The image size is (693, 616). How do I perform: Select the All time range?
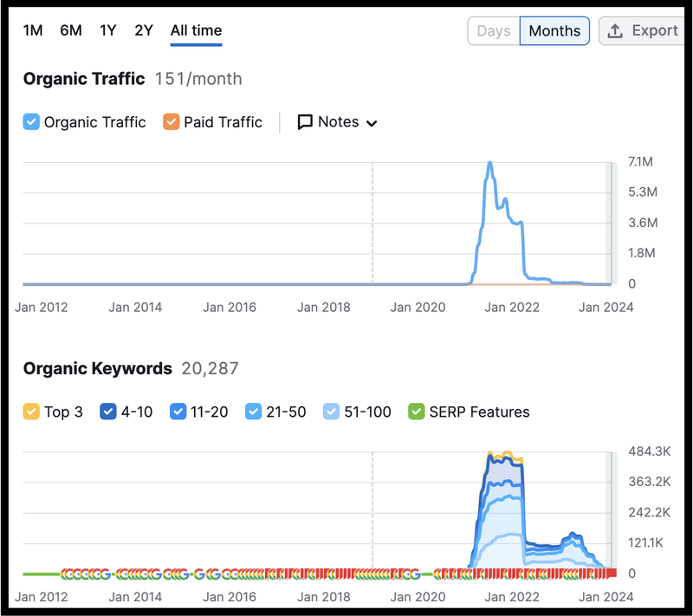(195, 30)
